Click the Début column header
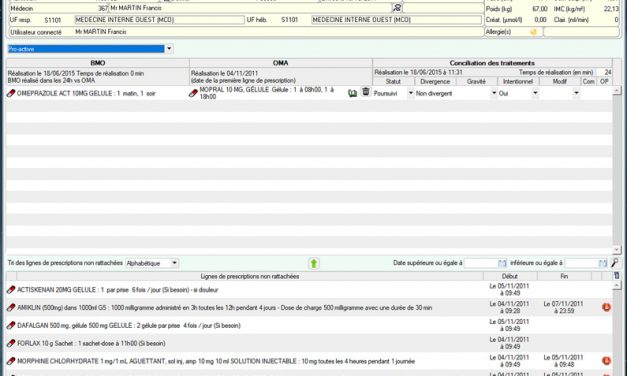The height and width of the screenshot is (376, 627). (510, 276)
